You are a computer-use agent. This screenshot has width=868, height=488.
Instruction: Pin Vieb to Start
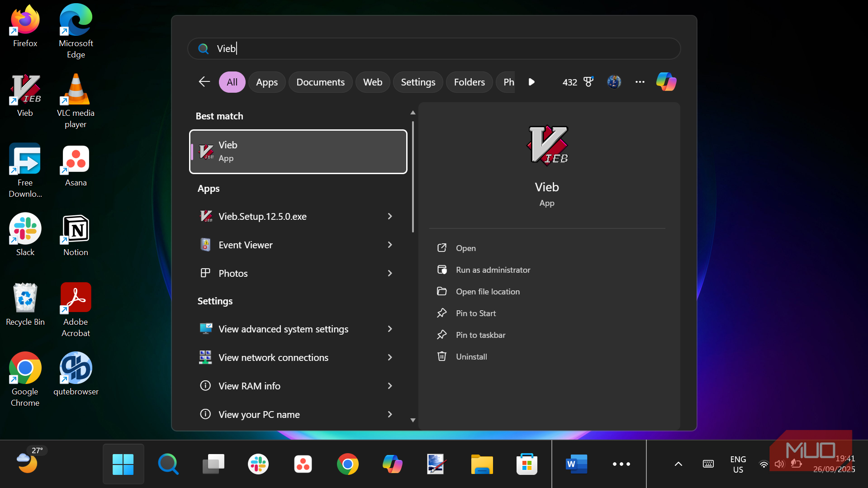[475, 313]
